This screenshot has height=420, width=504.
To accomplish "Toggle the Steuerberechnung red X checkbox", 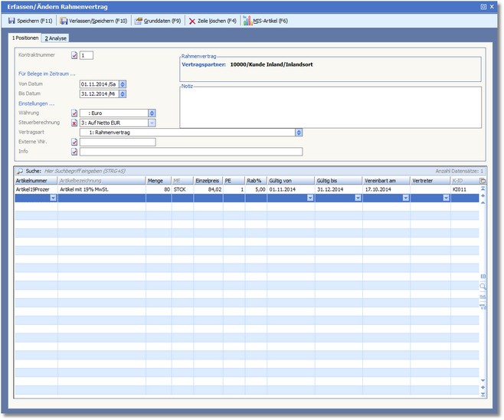I will [74, 123].
